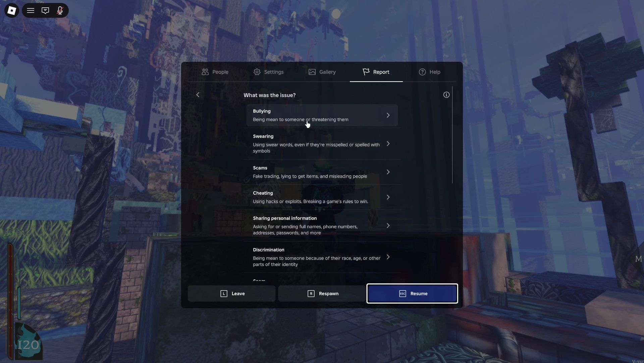Click the 'Swearing' issue title
Image resolution: width=644 pixels, height=363 pixels.
[x=263, y=136]
